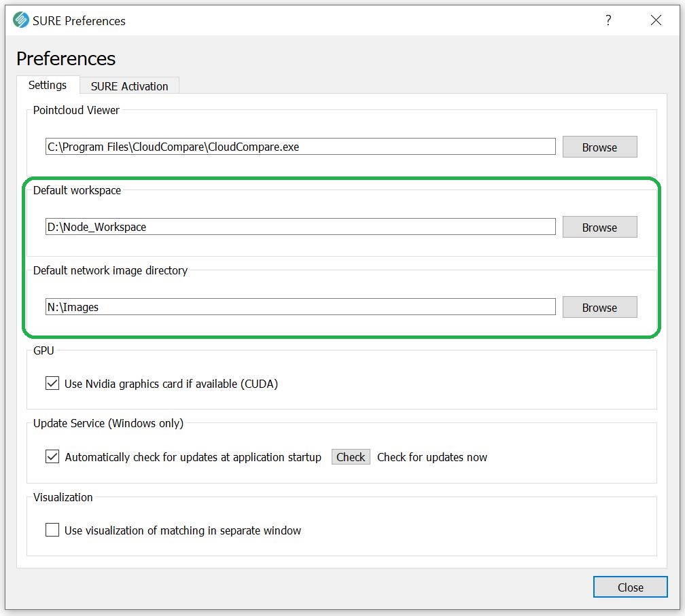Image resolution: width=685 pixels, height=616 pixels.
Task: Close the SURE Preferences window
Action: click(656, 20)
